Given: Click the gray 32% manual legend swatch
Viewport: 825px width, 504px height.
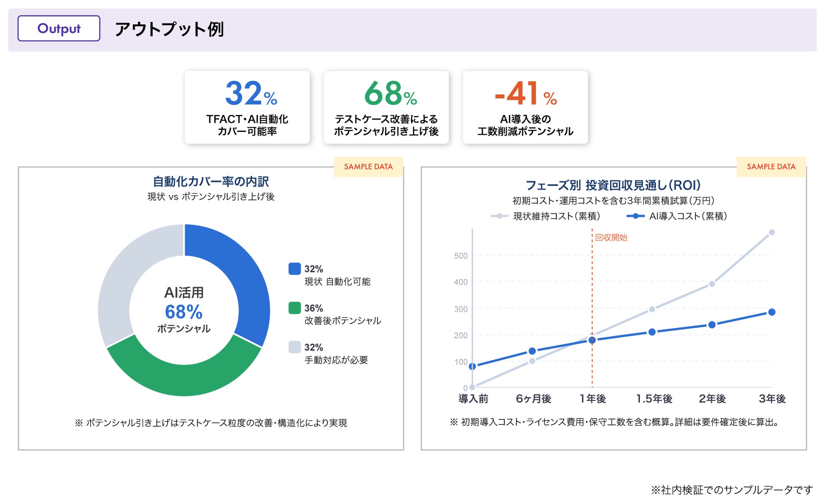Looking at the screenshot, I should [x=294, y=347].
